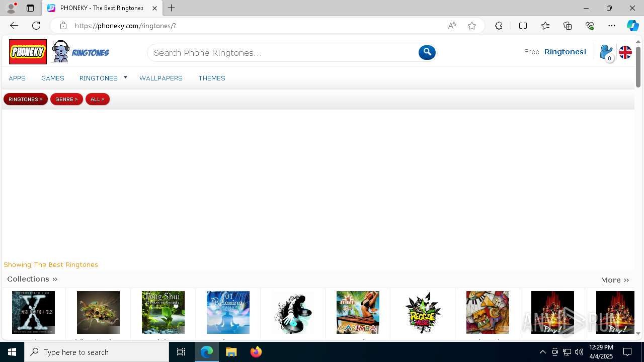Go to THEMES section
The width and height of the screenshot is (644, 362).
coord(212,78)
